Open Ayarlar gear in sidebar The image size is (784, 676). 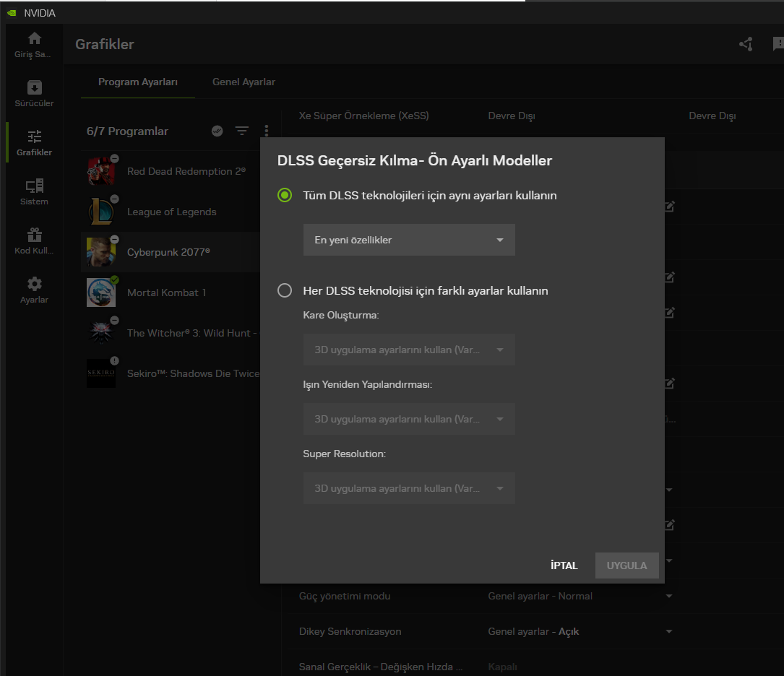tap(34, 284)
